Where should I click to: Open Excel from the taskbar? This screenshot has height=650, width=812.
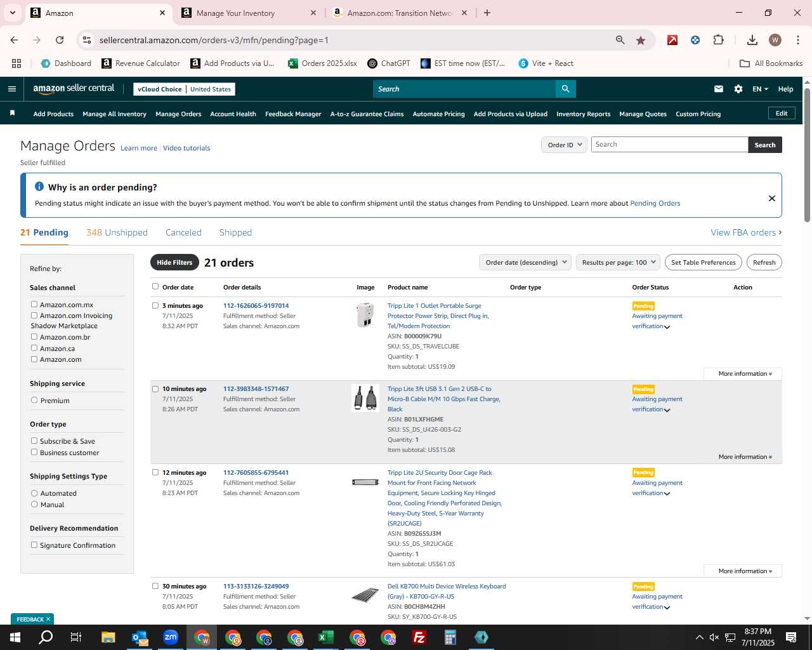pyautogui.click(x=325, y=637)
